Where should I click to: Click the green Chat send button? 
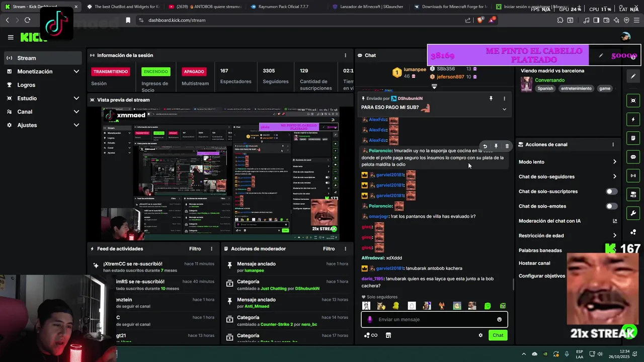coord(498,335)
